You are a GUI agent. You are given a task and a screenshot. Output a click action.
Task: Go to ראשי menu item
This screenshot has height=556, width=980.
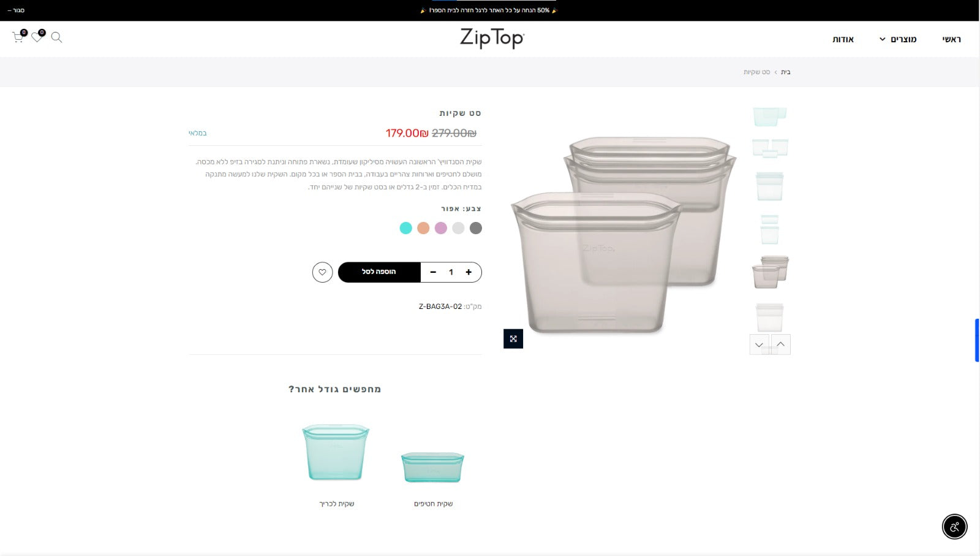point(951,39)
